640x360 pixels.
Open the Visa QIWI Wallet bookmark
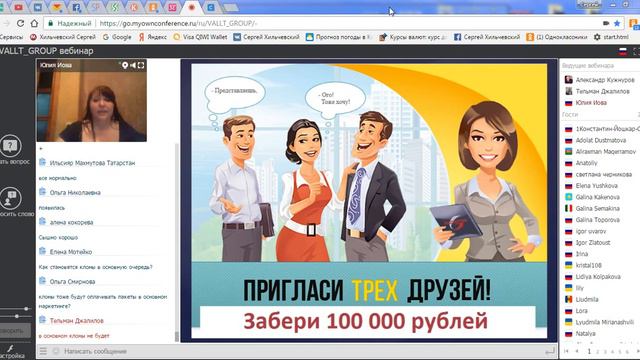click(200, 37)
